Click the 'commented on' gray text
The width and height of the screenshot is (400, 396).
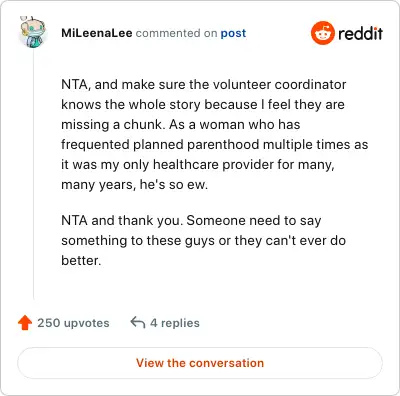(176, 33)
